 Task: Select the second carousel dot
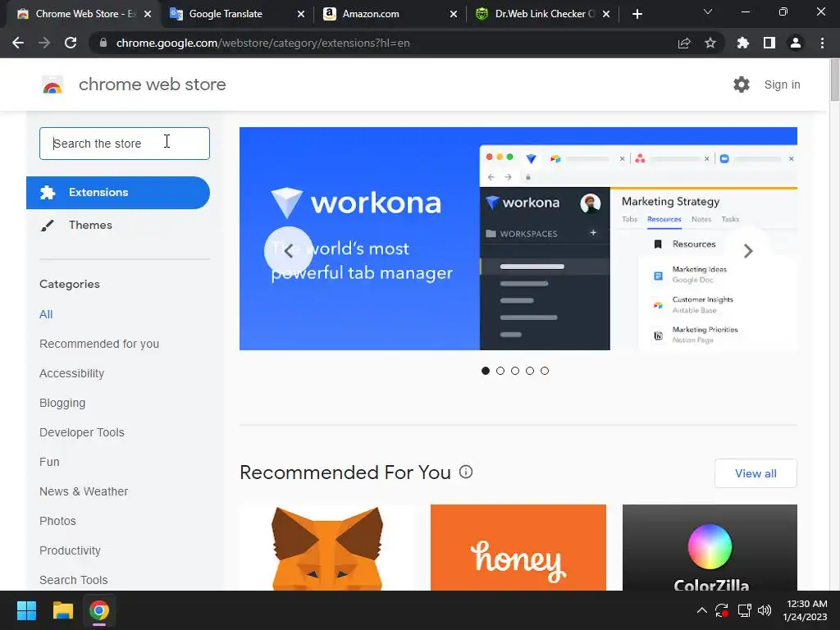point(500,371)
